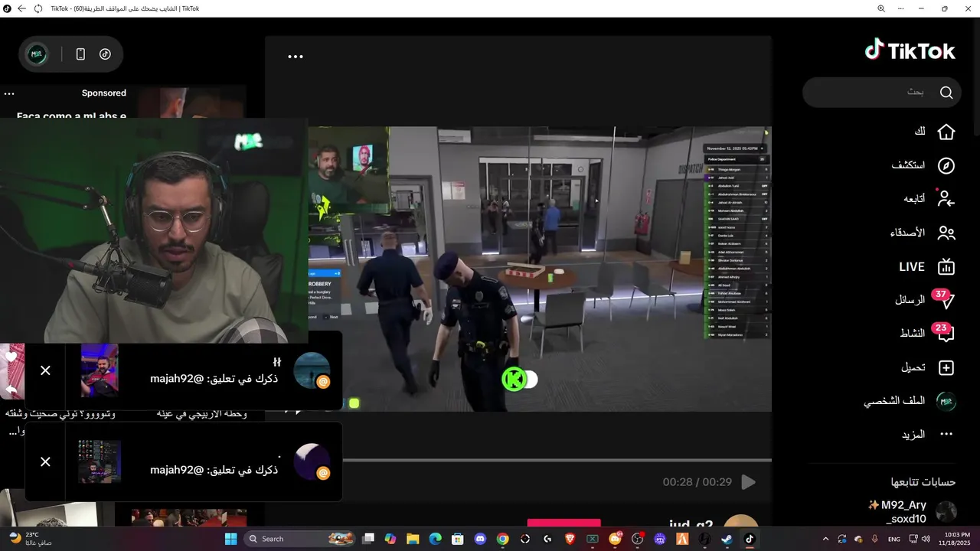Open the title bar three-dots menu
Image resolution: width=980 pixels, height=551 pixels.
pos(901,8)
